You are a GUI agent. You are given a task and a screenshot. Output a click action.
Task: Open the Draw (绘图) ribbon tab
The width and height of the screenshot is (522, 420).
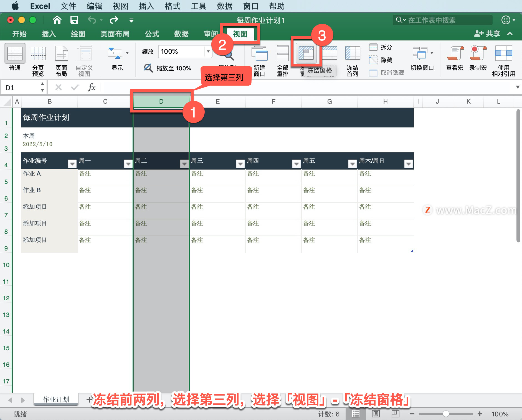[78, 34]
